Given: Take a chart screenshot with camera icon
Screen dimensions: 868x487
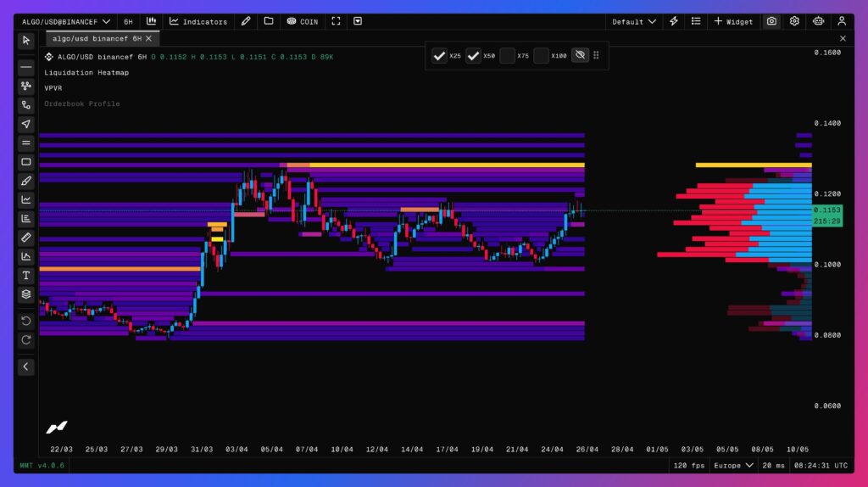Looking at the screenshot, I should [771, 21].
